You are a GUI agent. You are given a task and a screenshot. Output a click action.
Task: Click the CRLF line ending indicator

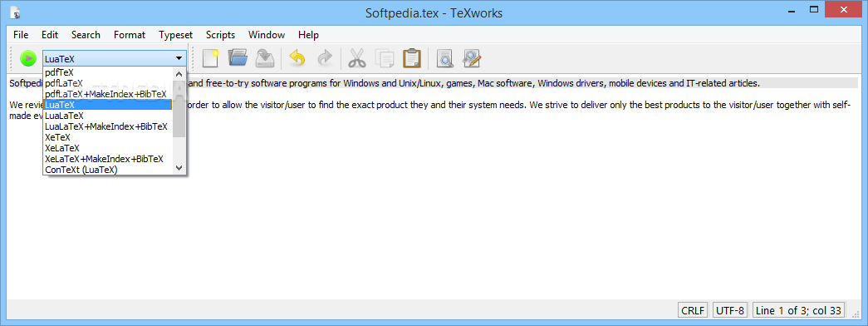click(693, 310)
